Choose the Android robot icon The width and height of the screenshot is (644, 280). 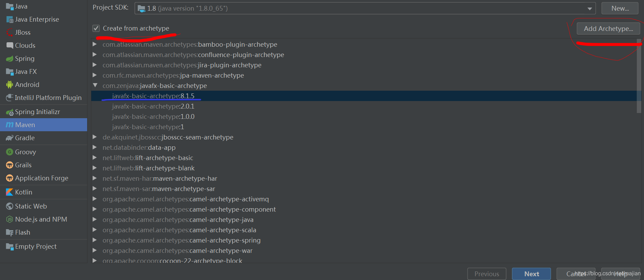(x=10, y=85)
